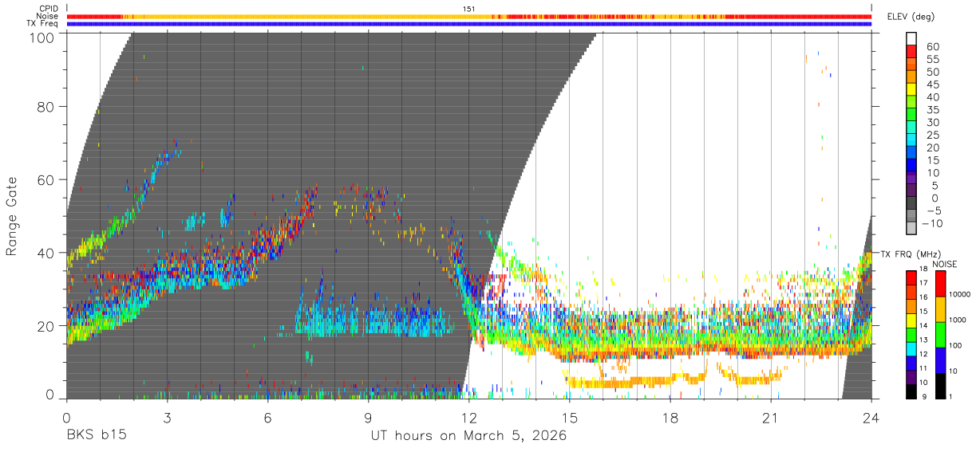This screenshot has height=452, width=980.
Task: Click the '100' label on the NOISE color bar
Action: 956,346
